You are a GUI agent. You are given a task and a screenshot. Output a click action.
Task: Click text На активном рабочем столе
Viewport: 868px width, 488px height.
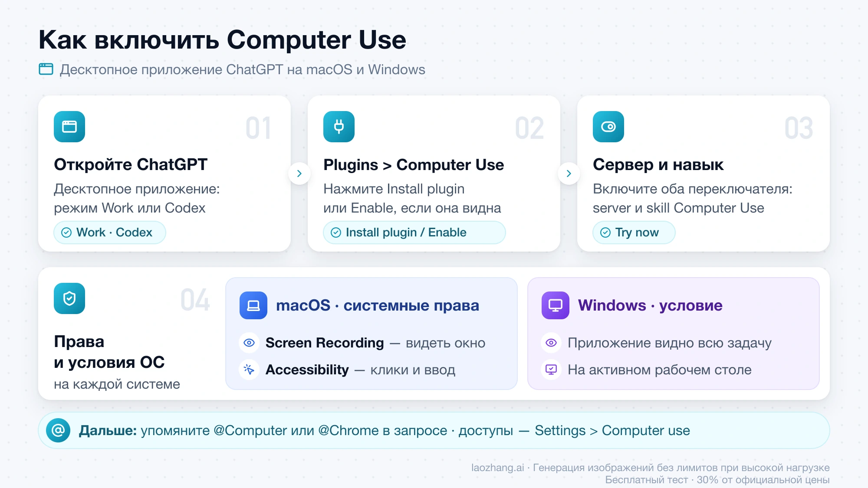tap(660, 370)
